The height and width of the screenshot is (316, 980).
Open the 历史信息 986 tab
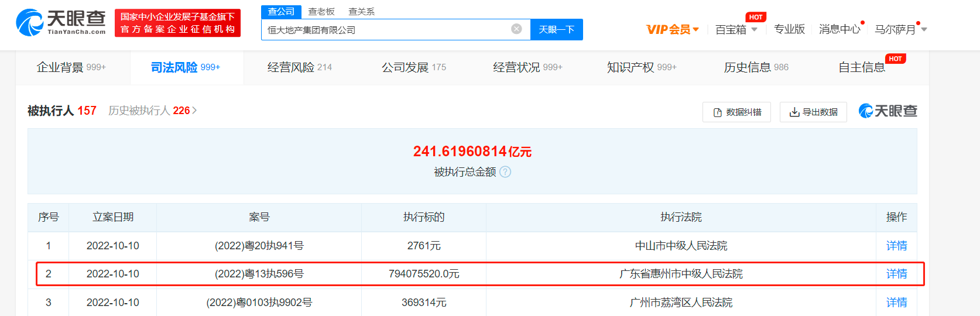coord(756,67)
